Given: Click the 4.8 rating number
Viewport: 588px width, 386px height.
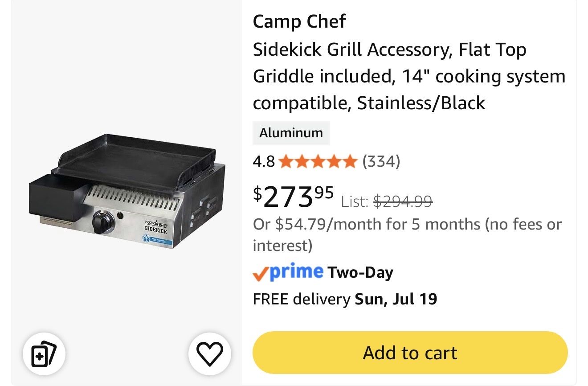Looking at the screenshot, I should point(264,161).
